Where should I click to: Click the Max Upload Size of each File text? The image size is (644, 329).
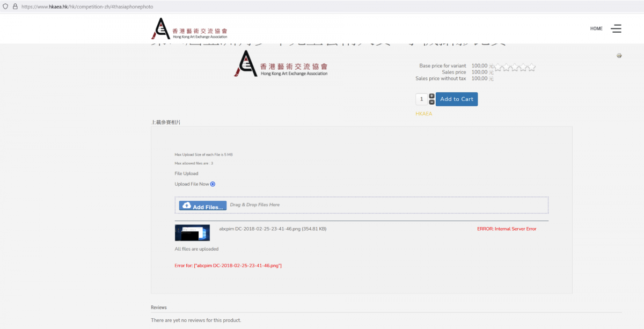click(x=203, y=155)
